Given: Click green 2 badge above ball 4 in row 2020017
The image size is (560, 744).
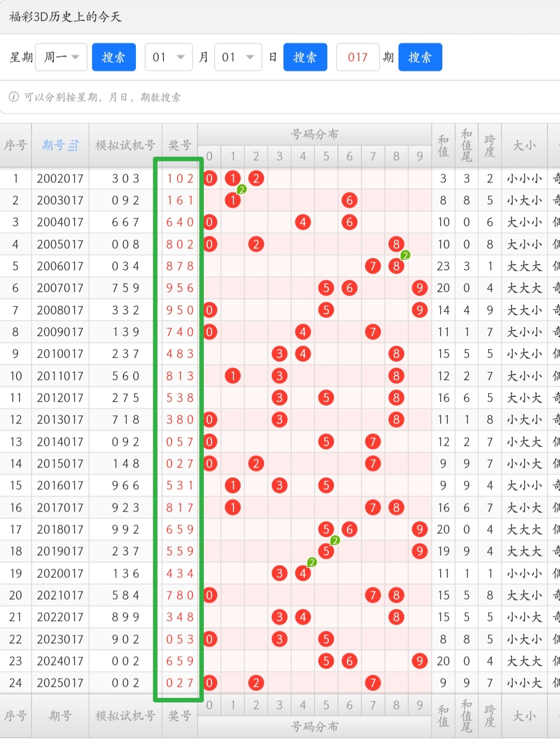Looking at the screenshot, I should coord(312,562).
